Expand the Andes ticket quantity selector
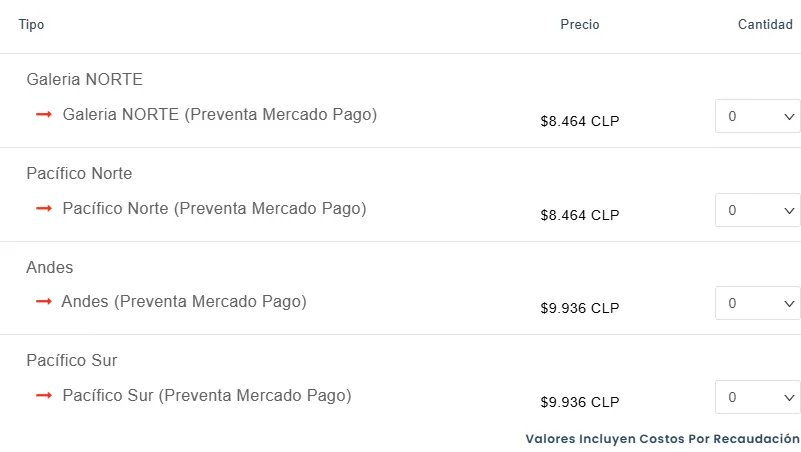This screenshot has height=452, width=801. click(x=757, y=303)
